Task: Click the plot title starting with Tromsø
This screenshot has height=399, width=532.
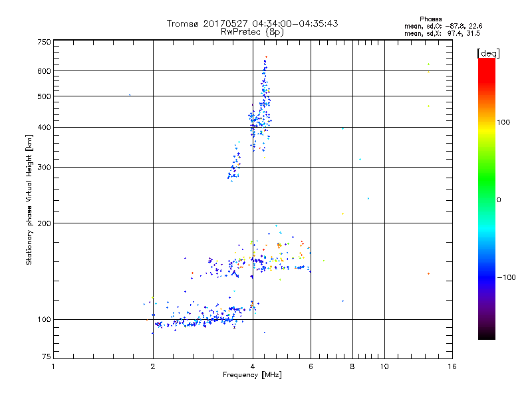Action: coord(252,23)
